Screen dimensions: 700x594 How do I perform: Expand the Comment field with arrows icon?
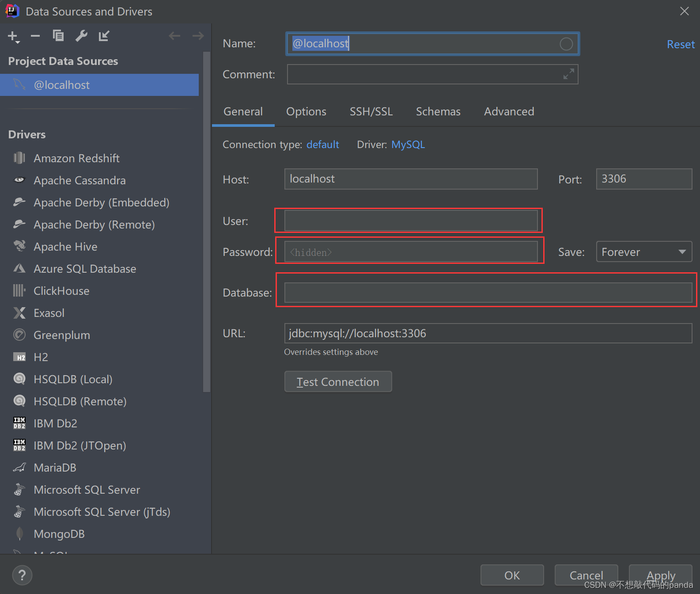point(569,74)
